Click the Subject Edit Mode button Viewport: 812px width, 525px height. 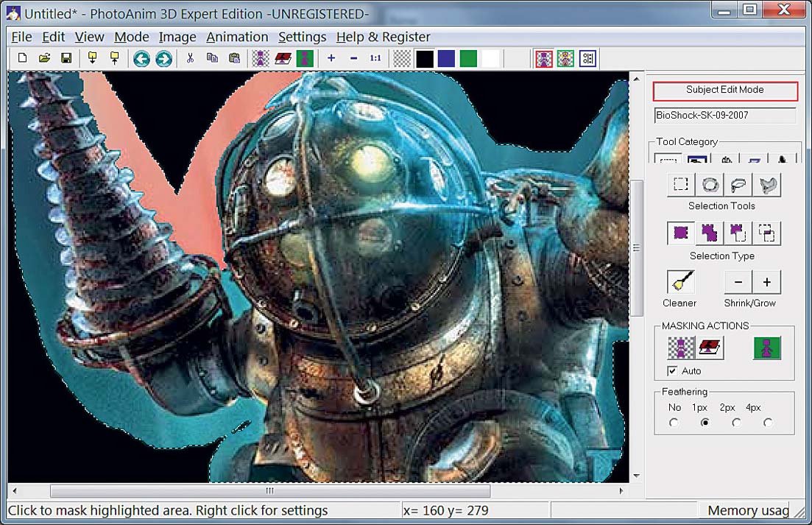coord(725,90)
